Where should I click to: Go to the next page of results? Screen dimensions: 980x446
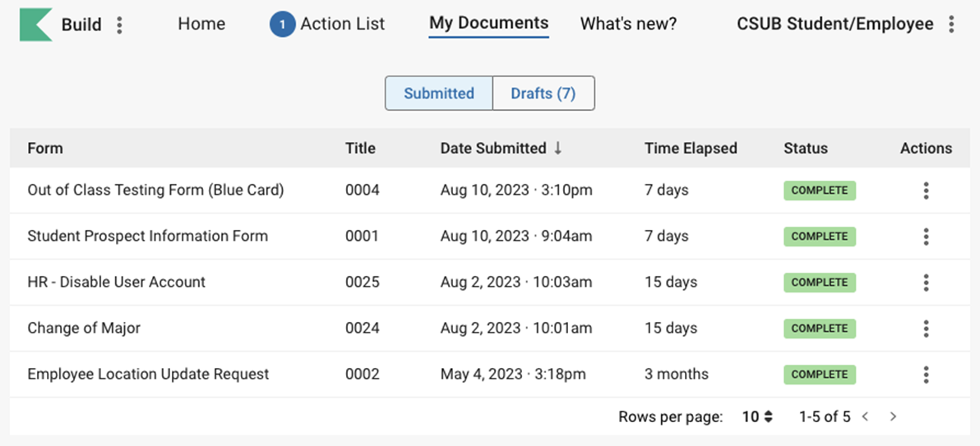coord(893,417)
